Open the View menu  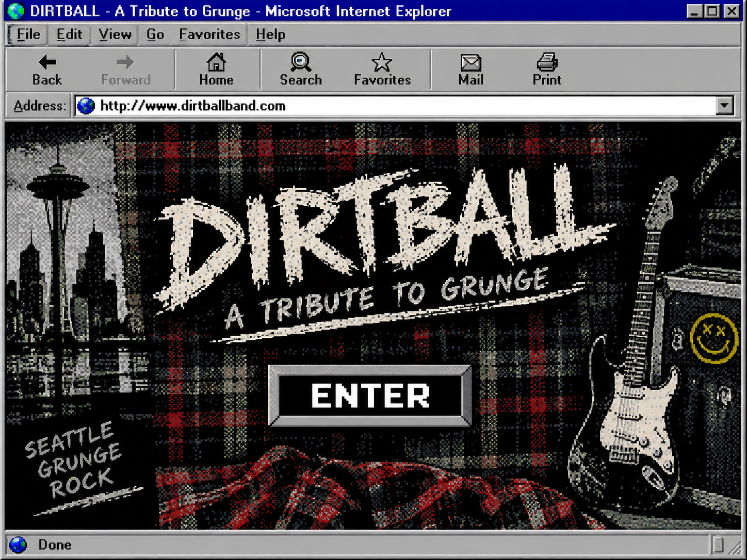coord(115,35)
